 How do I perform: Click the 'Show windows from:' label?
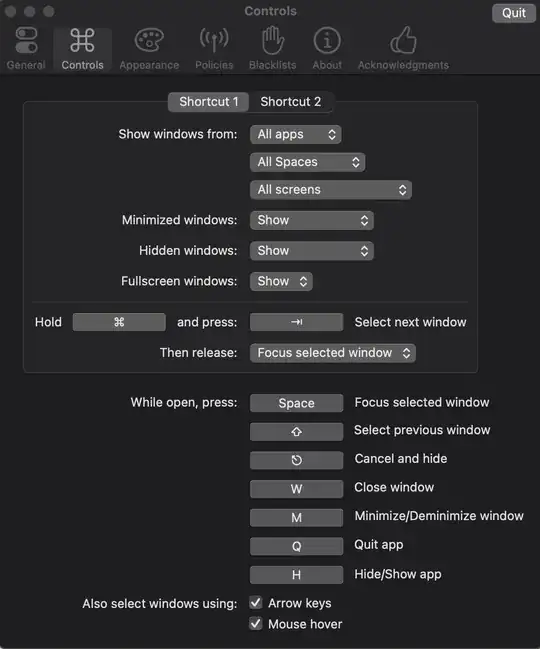(178, 135)
